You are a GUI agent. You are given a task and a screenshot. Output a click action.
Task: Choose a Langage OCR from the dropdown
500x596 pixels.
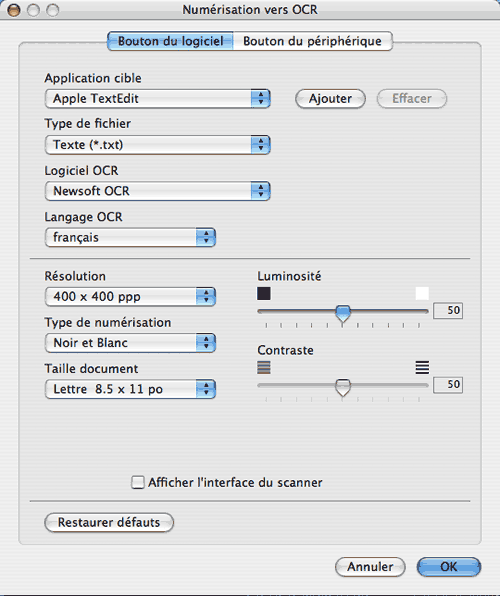[130, 238]
